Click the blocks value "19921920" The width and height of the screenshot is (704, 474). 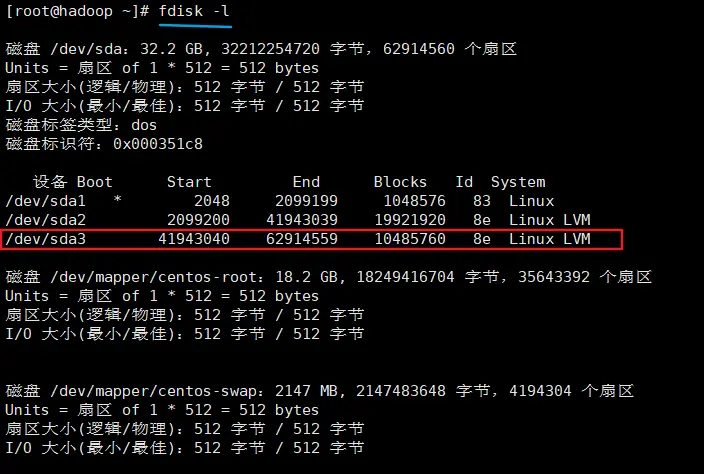(x=410, y=220)
